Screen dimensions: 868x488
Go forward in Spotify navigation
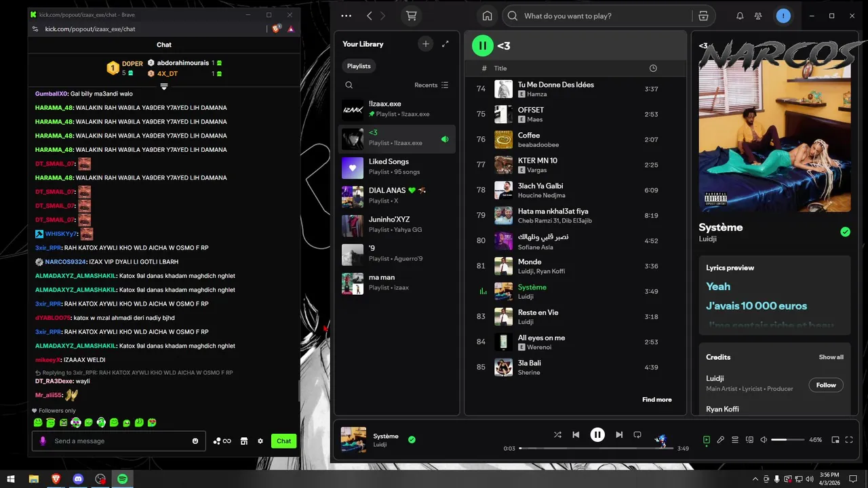point(383,16)
